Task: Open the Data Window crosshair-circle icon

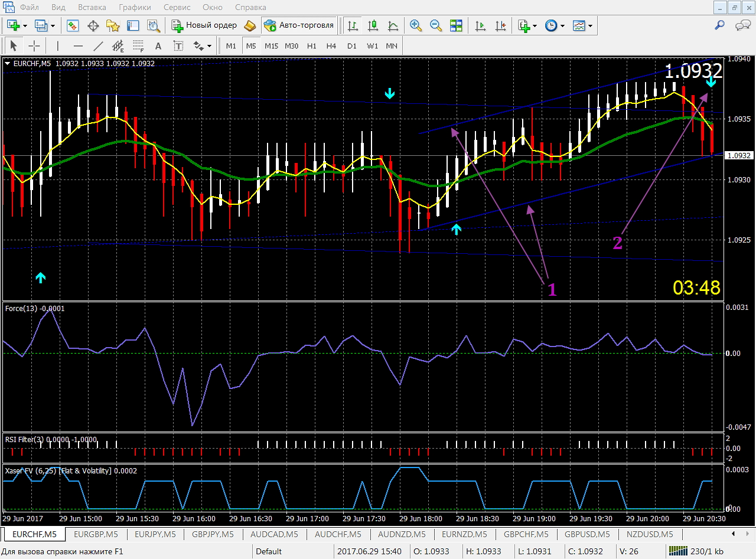Action: click(93, 25)
